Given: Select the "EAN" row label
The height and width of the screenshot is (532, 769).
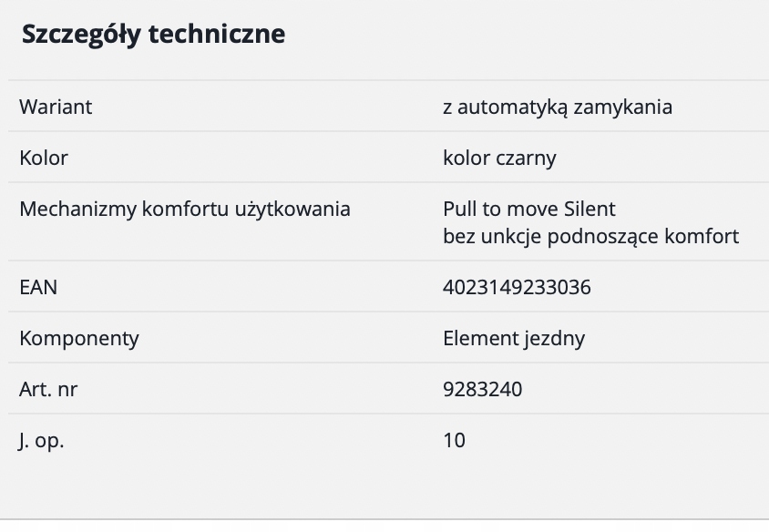Looking at the screenshot, I should (38, 287).
